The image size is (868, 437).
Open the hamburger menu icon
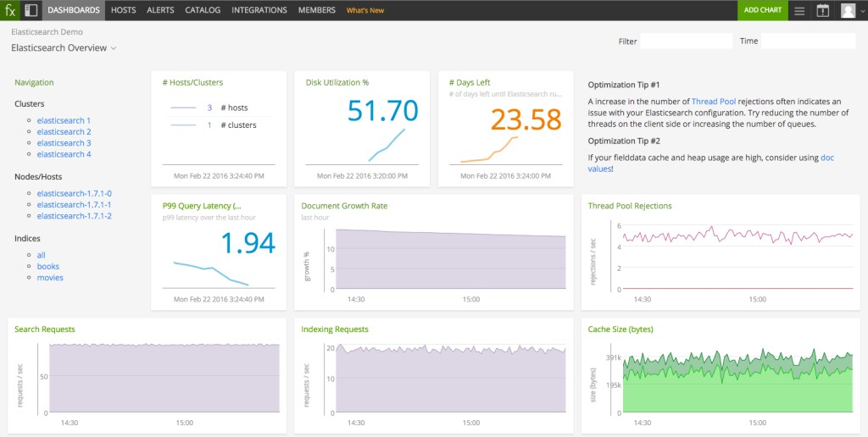(x=799, y=10)
